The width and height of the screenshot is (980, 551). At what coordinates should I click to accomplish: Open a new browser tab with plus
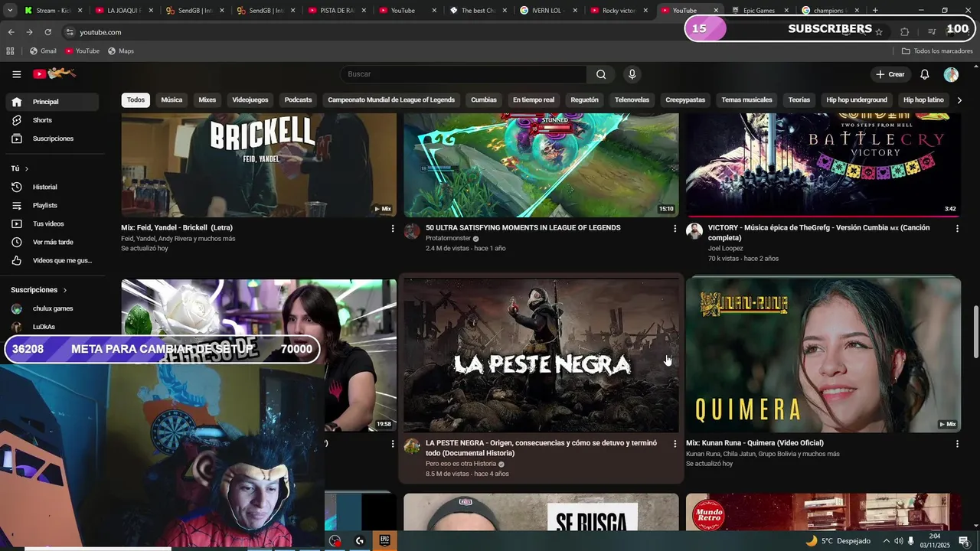tap(875, 11)
